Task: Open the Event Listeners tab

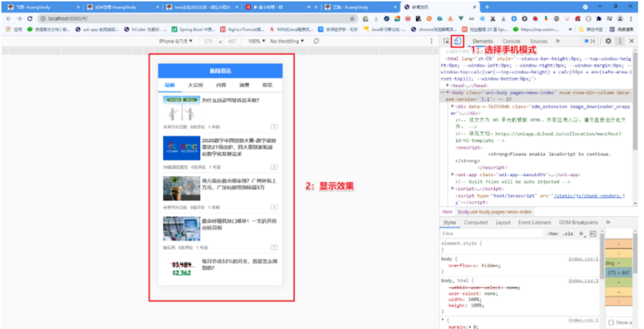Action: (534, 223)
